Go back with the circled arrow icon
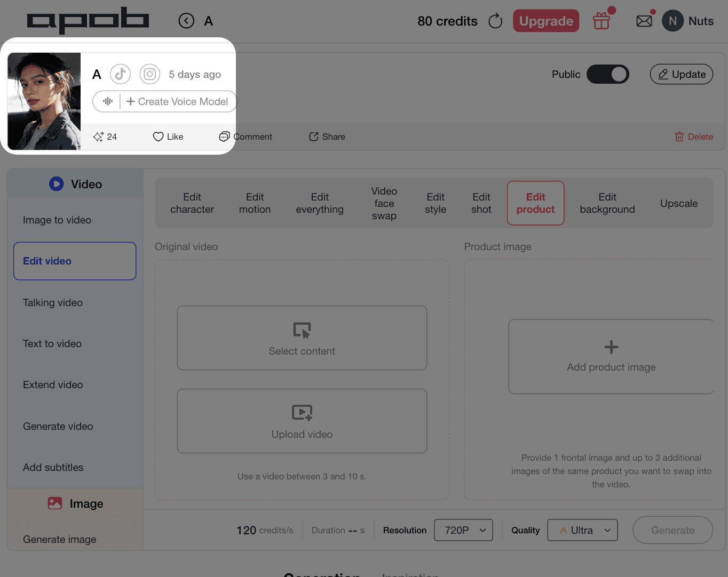The height and width of the screenshot is (577, 728). [x=186, y=21]
